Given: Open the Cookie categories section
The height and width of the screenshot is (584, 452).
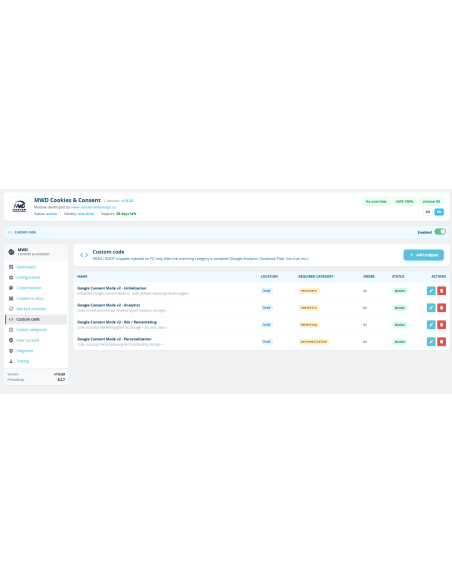Looking at the screenshot, I should pyautogui.click(x=32, y=330).
